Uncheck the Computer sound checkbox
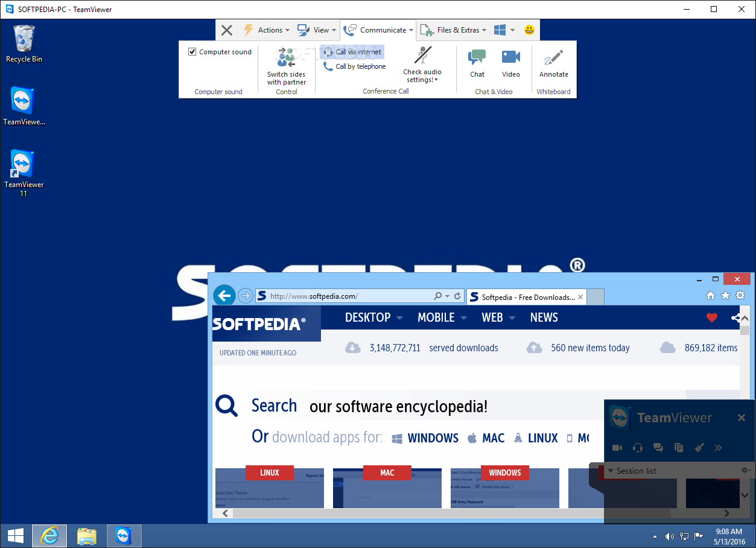 tap(192, 52)
